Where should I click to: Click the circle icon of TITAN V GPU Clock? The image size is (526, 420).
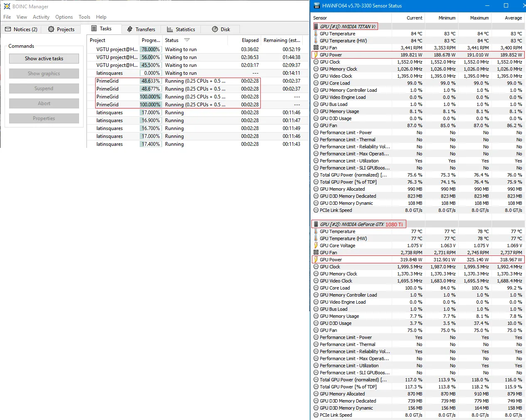[316, 62]
